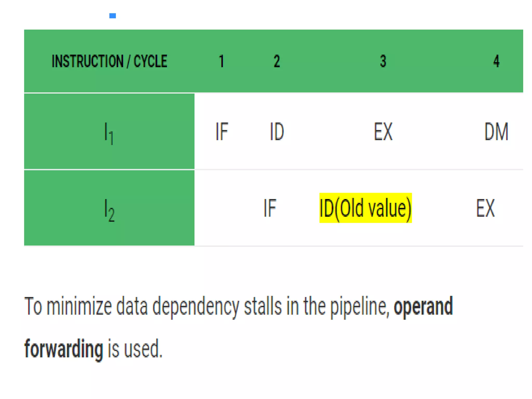Click the bold word "forwarding"
The height and width of the screenshot is (399, 532).
tap(64, 349)
